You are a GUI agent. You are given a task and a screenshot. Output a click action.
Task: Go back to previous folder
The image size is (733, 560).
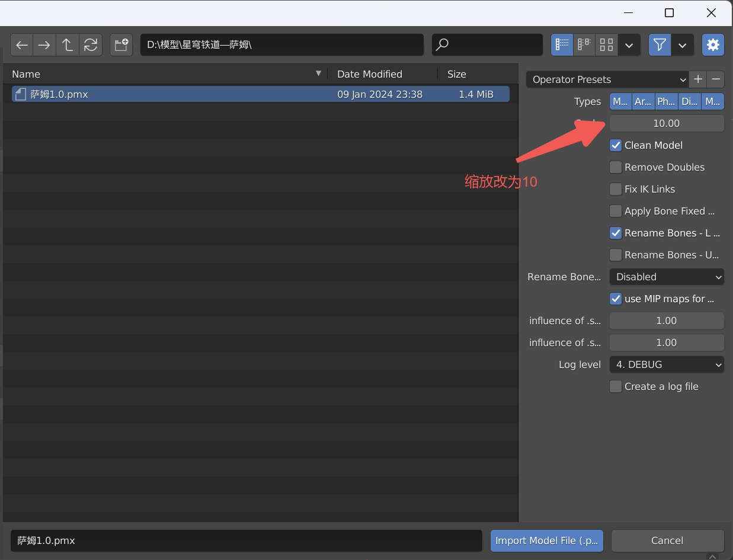pyautogui.click(x=22, y=45)
